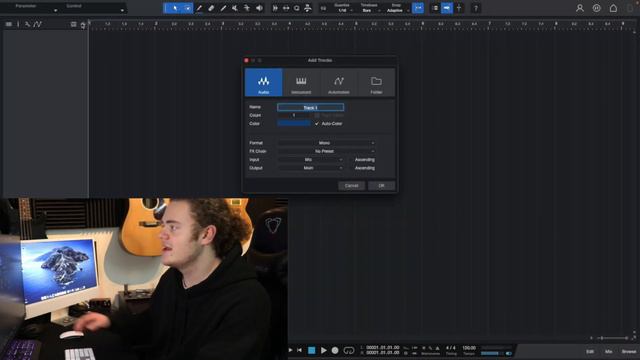
Task: Open the Mix console view
Action: point(609,351)
